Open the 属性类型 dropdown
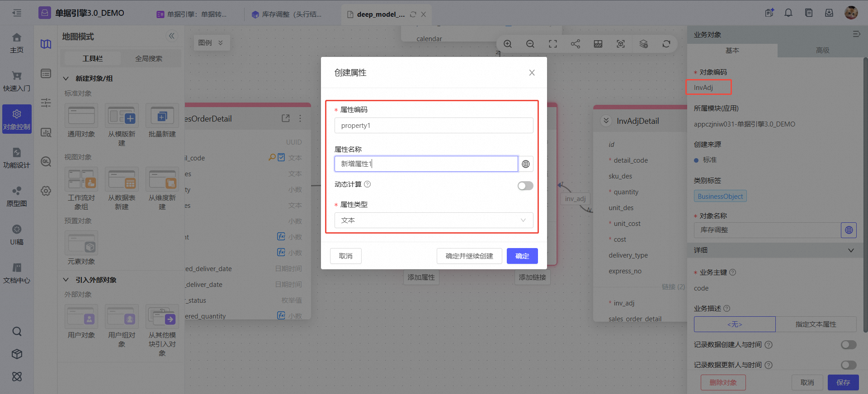The height and width of the screenshot is (394, 868). coord(434,220)
